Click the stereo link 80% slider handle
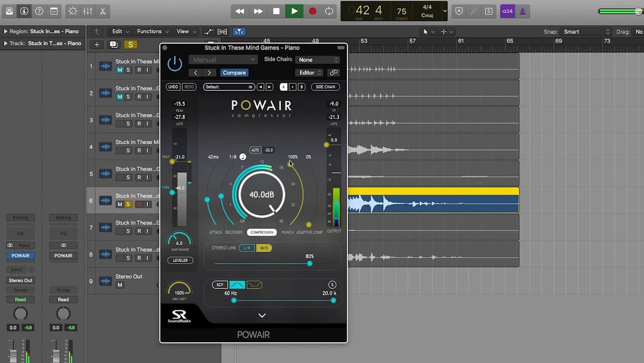The height and width of the screenshot is (363, 644). point(309,263)
